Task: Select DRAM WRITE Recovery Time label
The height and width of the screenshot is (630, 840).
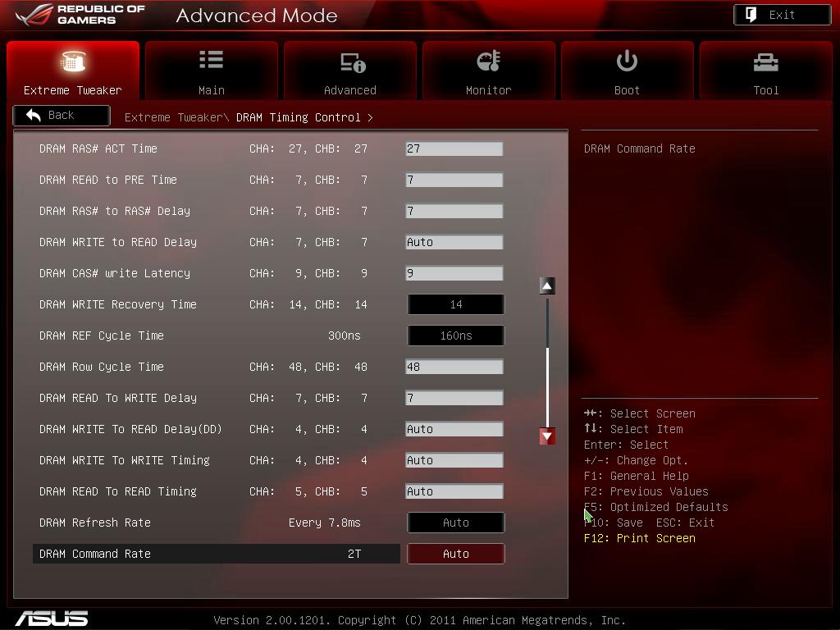Action: pyautogui.click(x=118, y=305)
